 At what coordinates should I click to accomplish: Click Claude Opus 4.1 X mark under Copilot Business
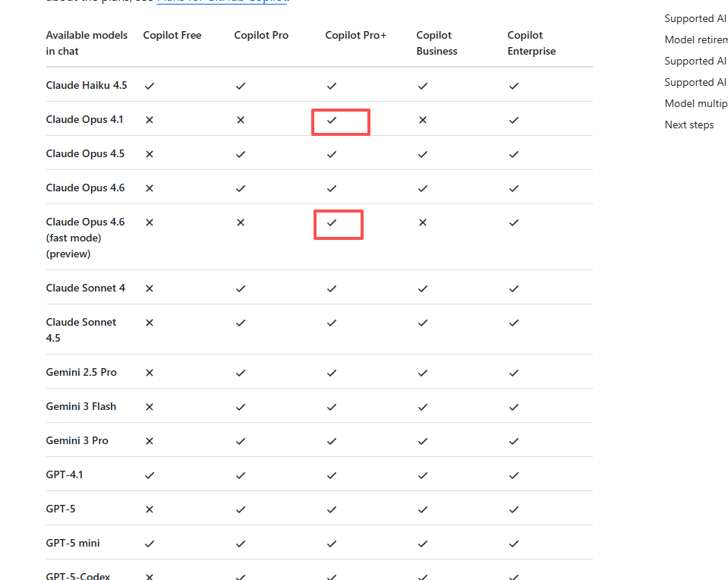pyautogui.click(x=423, y=120)
